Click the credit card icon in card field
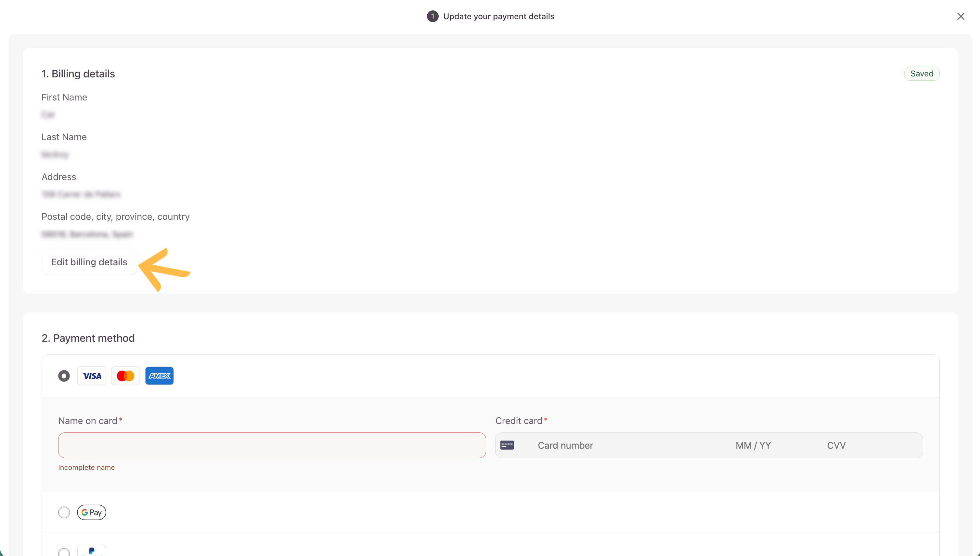The width and height of the screenshot is (980, 556). point(507,445)
